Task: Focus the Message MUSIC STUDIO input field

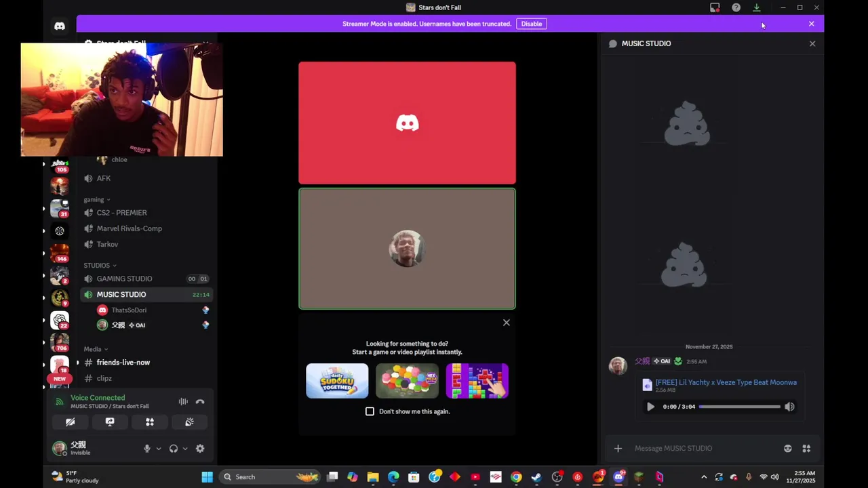Action: click(705, 449)
